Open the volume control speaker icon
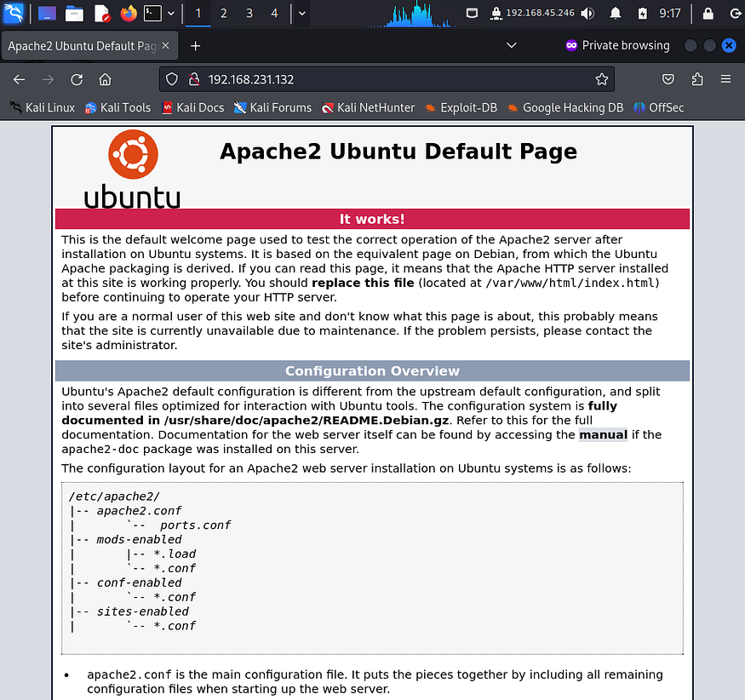 (x=587, y=14)
